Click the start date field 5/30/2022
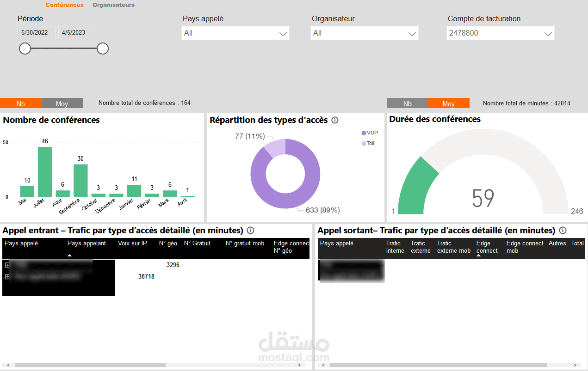Viewport: 588px width, 371px height. tap(37, 33)
